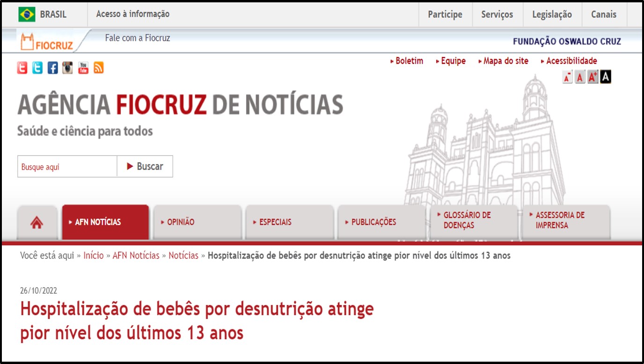Select the Assessoria de Imprensa tab
Image resolution: width=644 pixels, height=364 pixels.
click(x=566, y=223)
